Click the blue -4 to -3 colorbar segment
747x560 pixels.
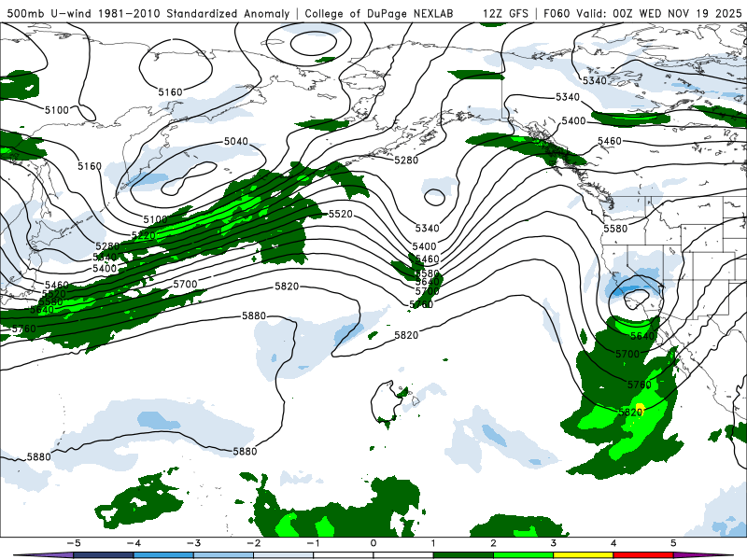click(163, 555)
